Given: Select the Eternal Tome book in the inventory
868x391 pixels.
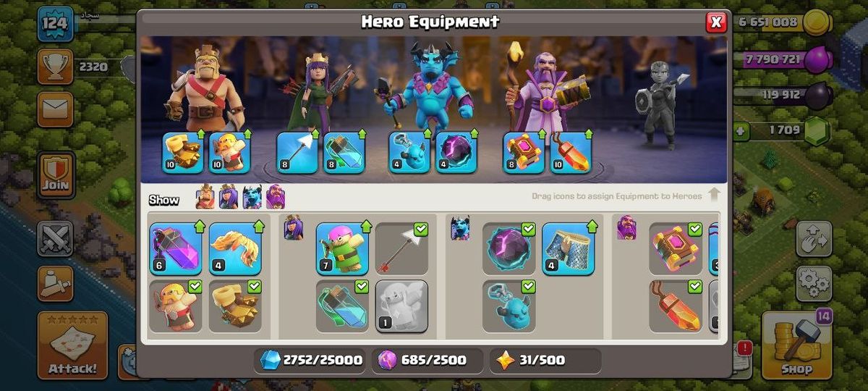Looking at the screenshot, I should pos(676,248).
